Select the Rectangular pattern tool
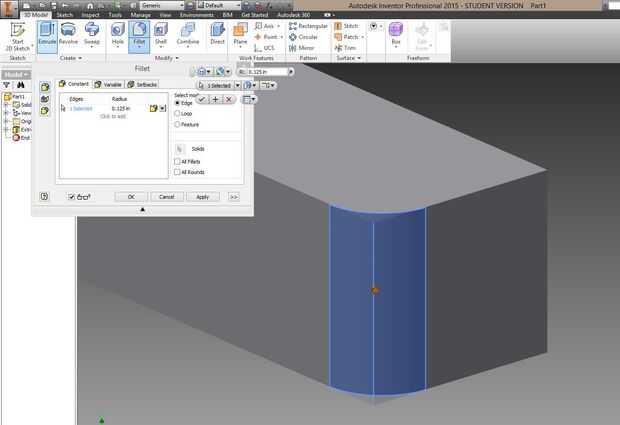 [x=308, y=26]
